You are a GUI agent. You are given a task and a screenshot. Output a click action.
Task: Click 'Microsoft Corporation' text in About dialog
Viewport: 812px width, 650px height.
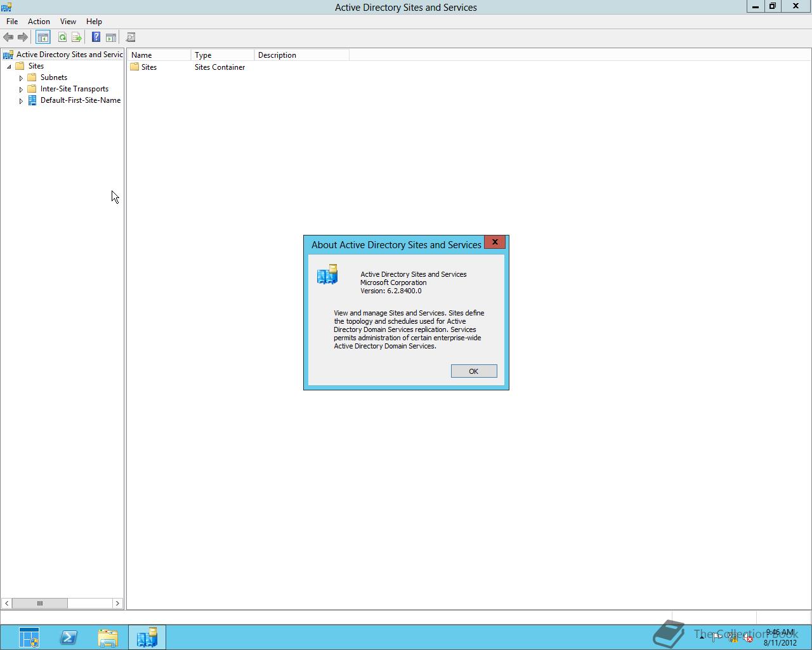click(x=393, y=282)
